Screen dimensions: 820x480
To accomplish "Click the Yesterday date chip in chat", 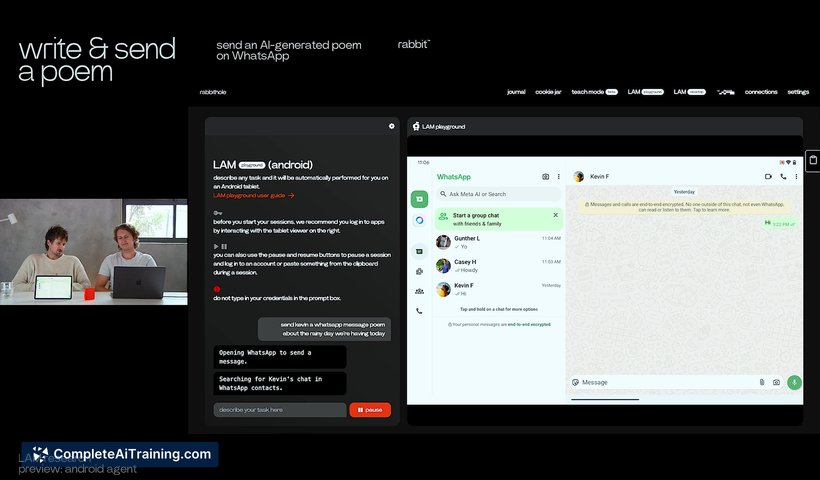I will pyautogui.click(x=684, y=192).
